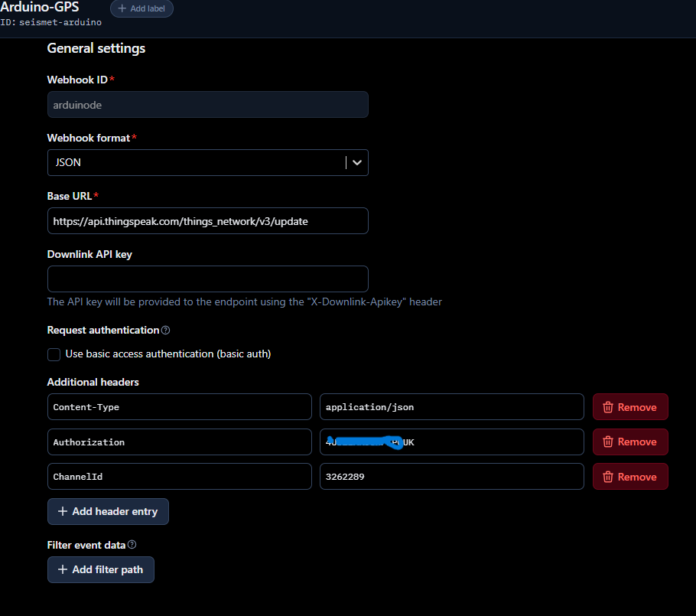The image size is (696, 616).
Task: Click into the Downlink API key field
Action: pyautogui.click(x=207, y=279)
